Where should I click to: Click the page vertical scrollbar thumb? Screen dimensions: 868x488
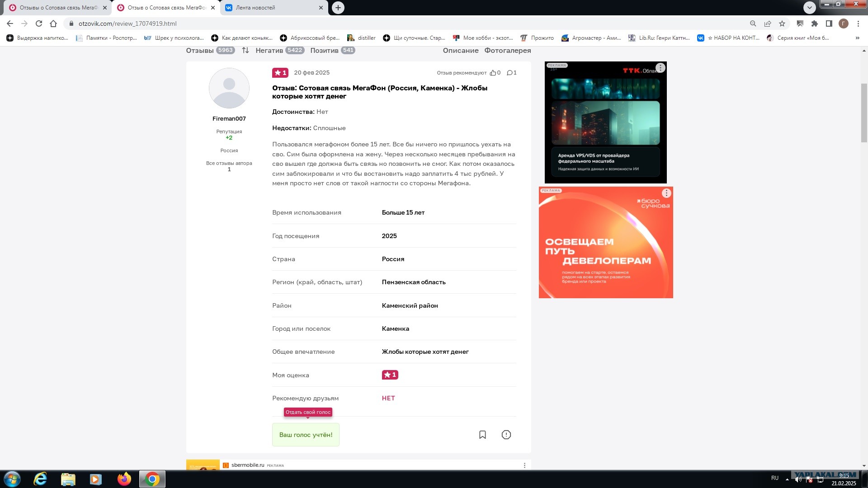864,113
